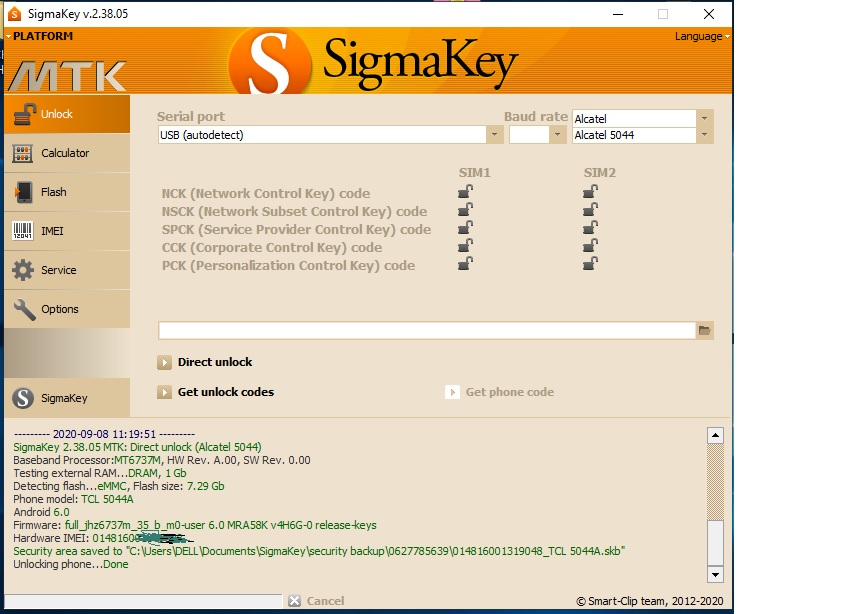864x614 pixels.
Task: Select the 'Baseband Processor:MT6737M' log line
Action: click(x=161, y=460)
